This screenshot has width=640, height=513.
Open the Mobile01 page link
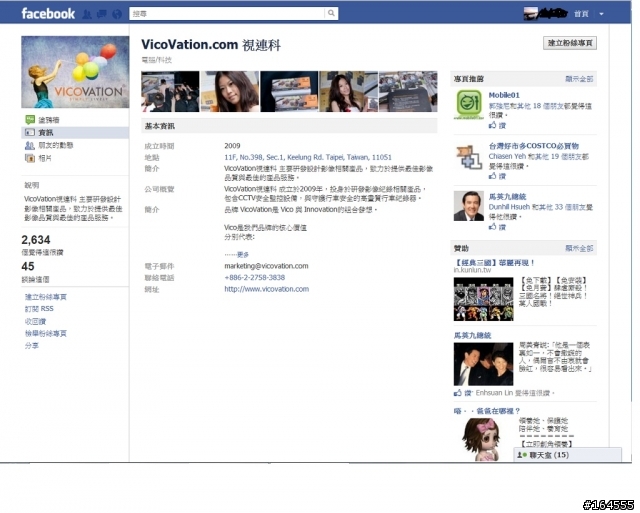[x=504, y=95]
